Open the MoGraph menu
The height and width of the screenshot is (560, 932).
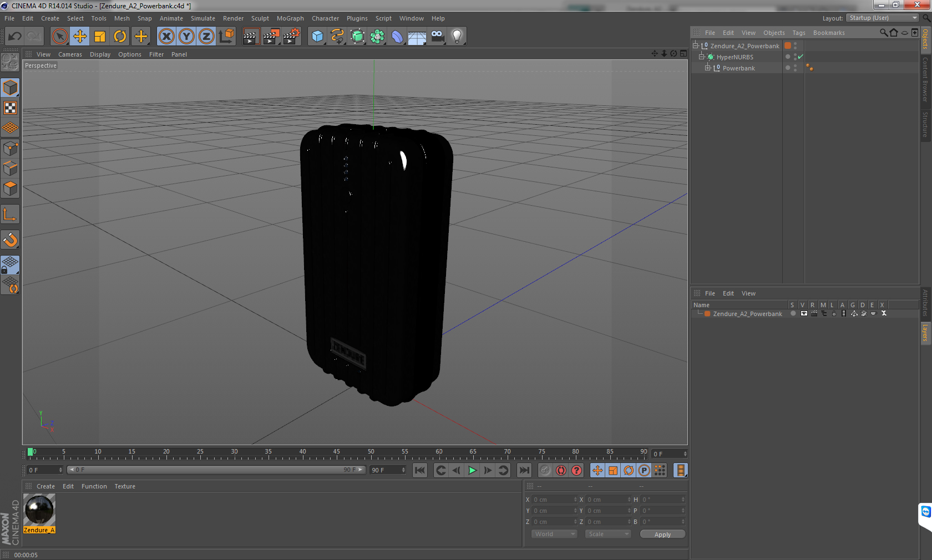coord(290,18)
